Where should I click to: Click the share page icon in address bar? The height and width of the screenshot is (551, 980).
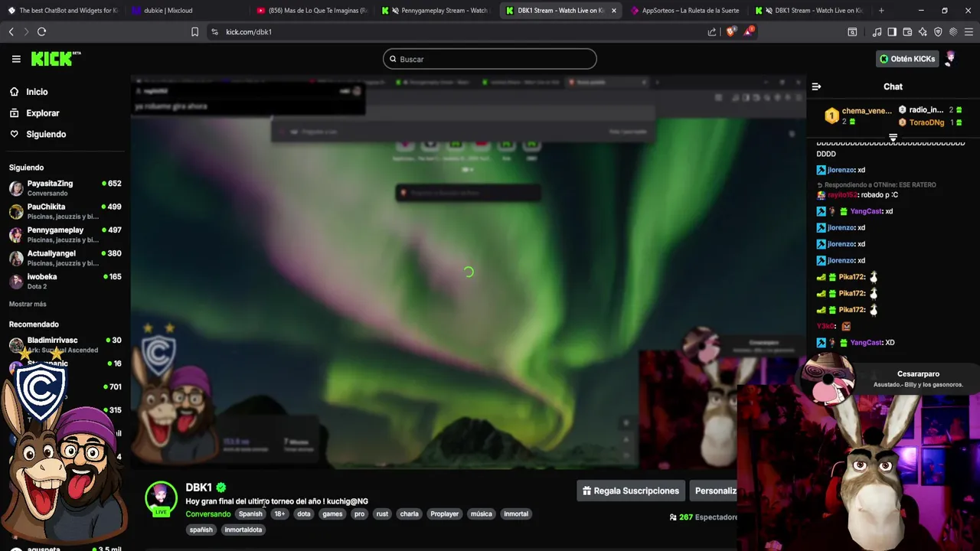point(712,31)
